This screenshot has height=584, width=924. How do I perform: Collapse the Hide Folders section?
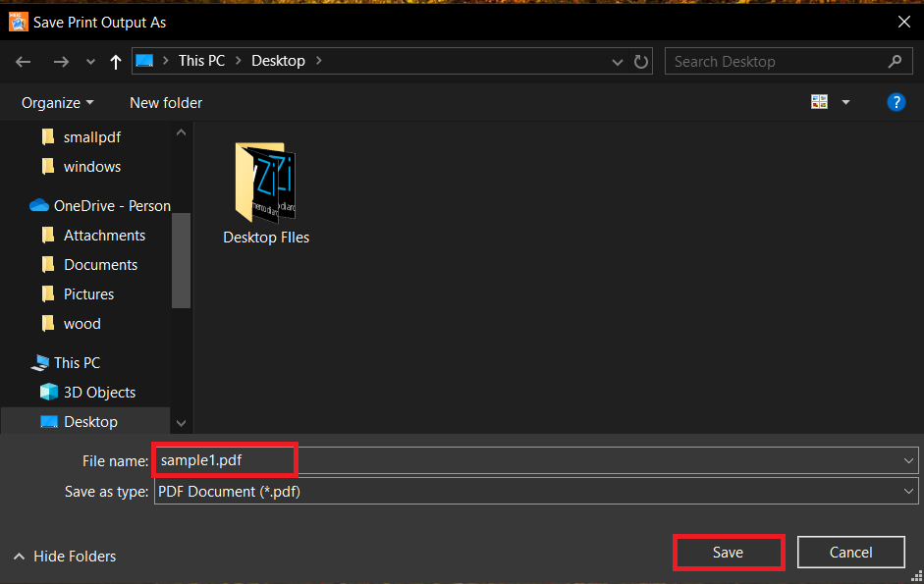click(63, 556)
